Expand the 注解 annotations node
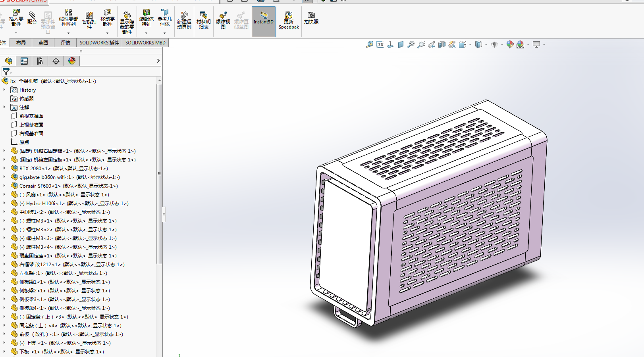 point(4,107)
